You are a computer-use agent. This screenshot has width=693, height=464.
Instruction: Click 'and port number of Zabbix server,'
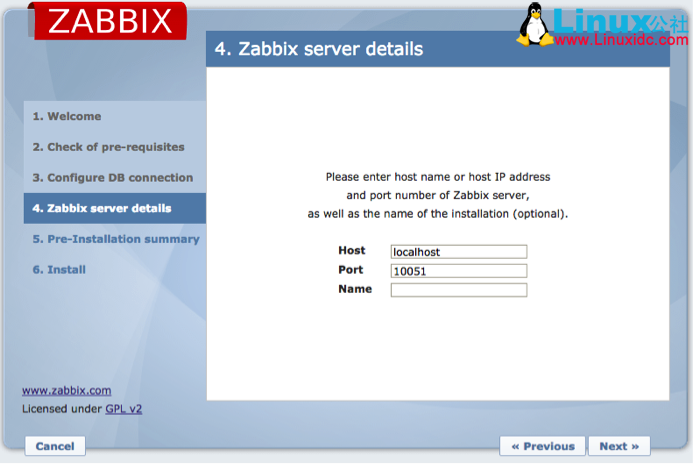tap(438, 195)
